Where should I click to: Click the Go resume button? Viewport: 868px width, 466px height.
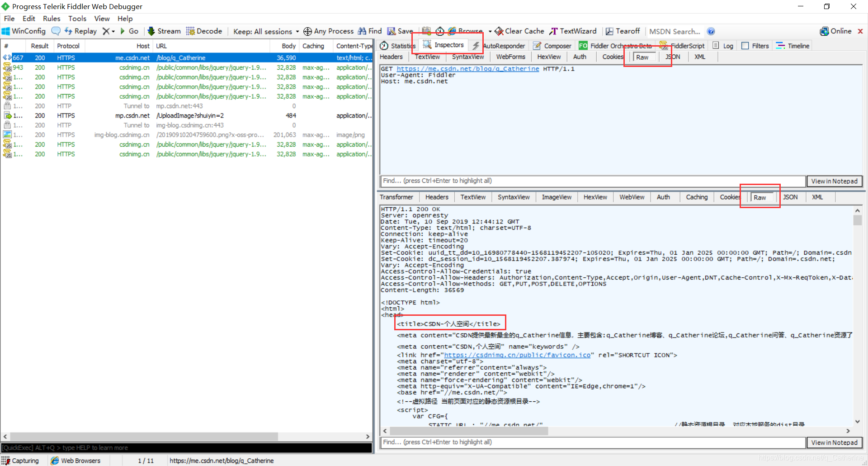pos(129,31)
